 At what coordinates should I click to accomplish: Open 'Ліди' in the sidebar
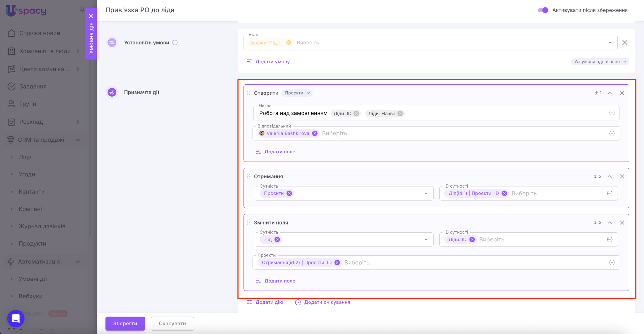(x=25, y=157)
